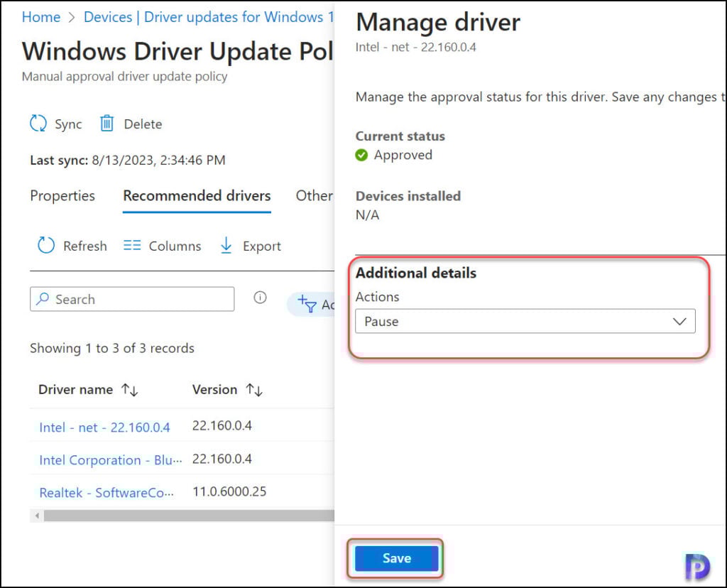Viewport: 727px width, 588px height.
Task: Click version 22.160.0.4 in Intel net row
Action: point(222,425)
